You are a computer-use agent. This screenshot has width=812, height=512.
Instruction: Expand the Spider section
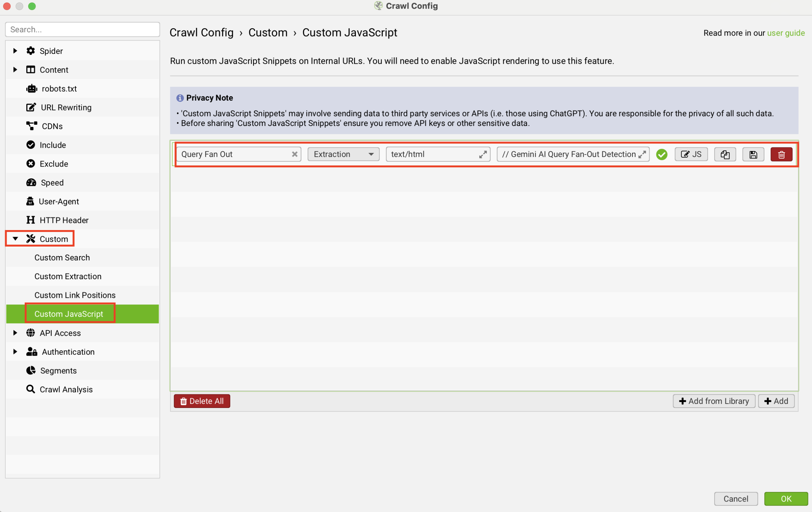point(15,51)
